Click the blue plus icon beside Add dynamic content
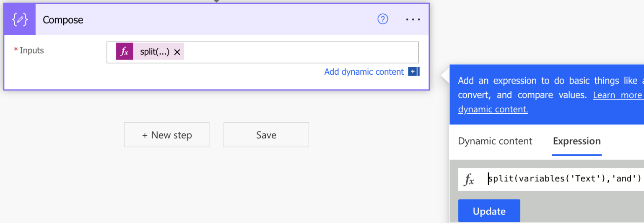644x223 pixels. [413, 72]
